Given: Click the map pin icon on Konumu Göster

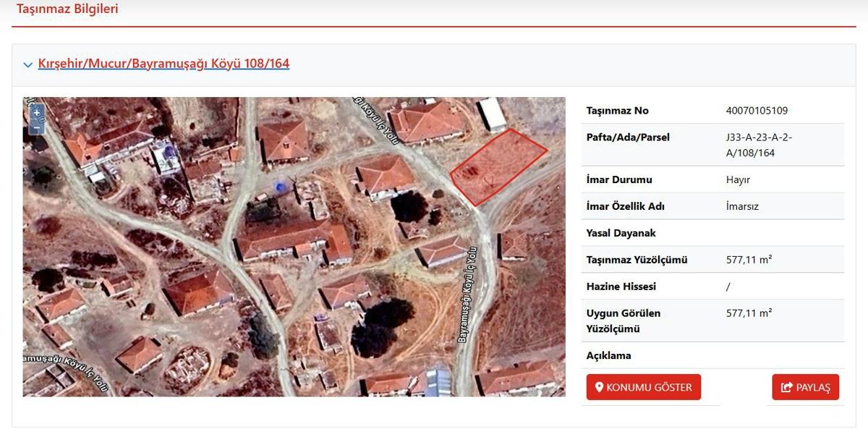Looking at the screenshot, I should [599, 387].
